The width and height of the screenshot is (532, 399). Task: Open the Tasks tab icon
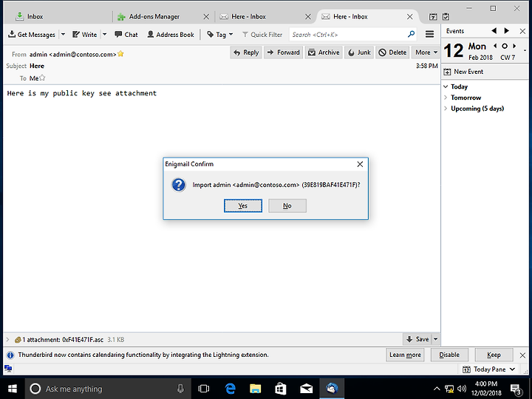pyautogui.click(x=446, y=16)
